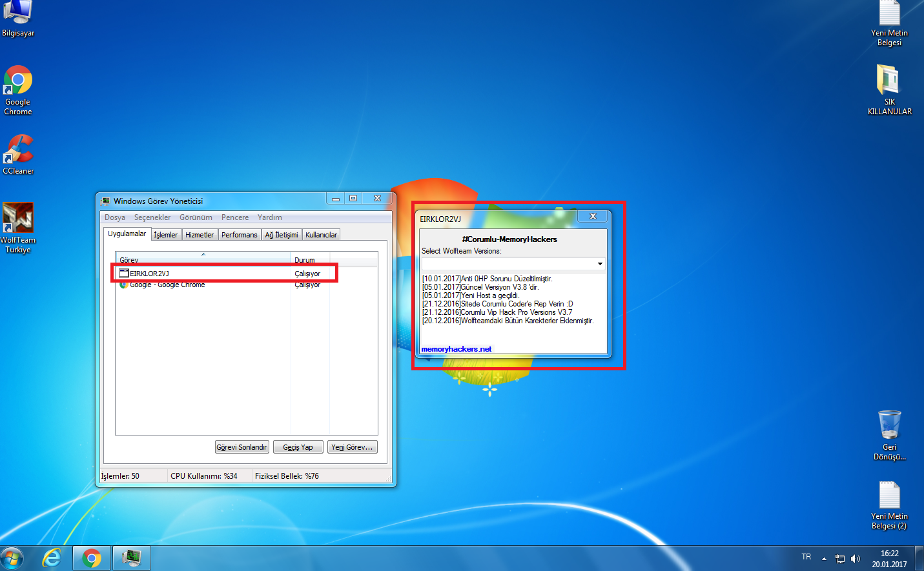
Task: Click the #Corumlu-MemoryHackers heading
Action: click(x=509, y=239)
